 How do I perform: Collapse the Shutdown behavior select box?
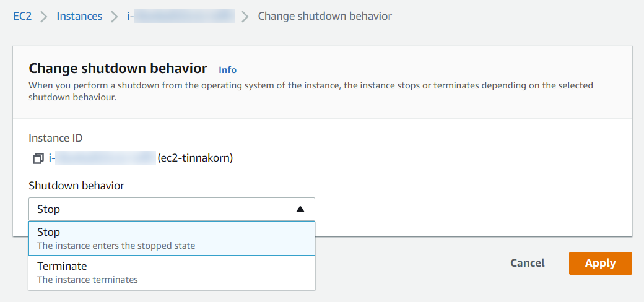(x=172, y=209)
